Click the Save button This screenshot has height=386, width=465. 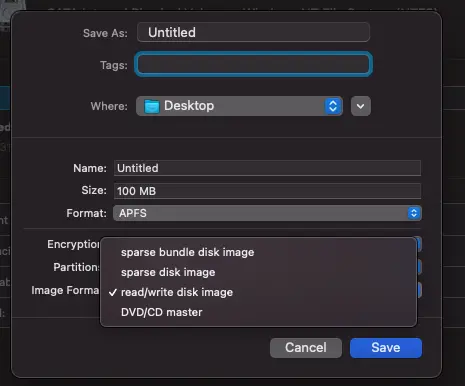tap(386, 348)
